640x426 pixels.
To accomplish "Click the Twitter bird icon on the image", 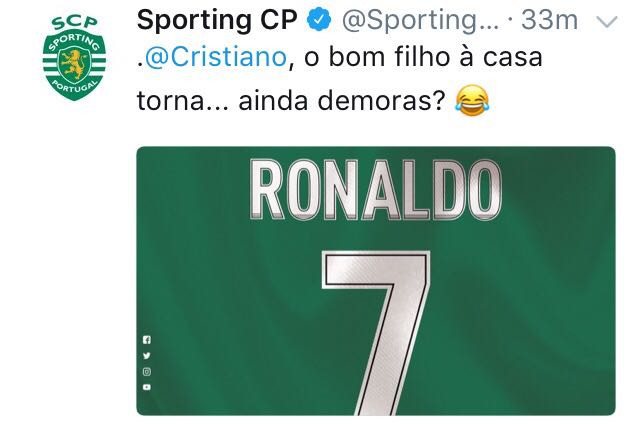I will click(x=147, y=355).
